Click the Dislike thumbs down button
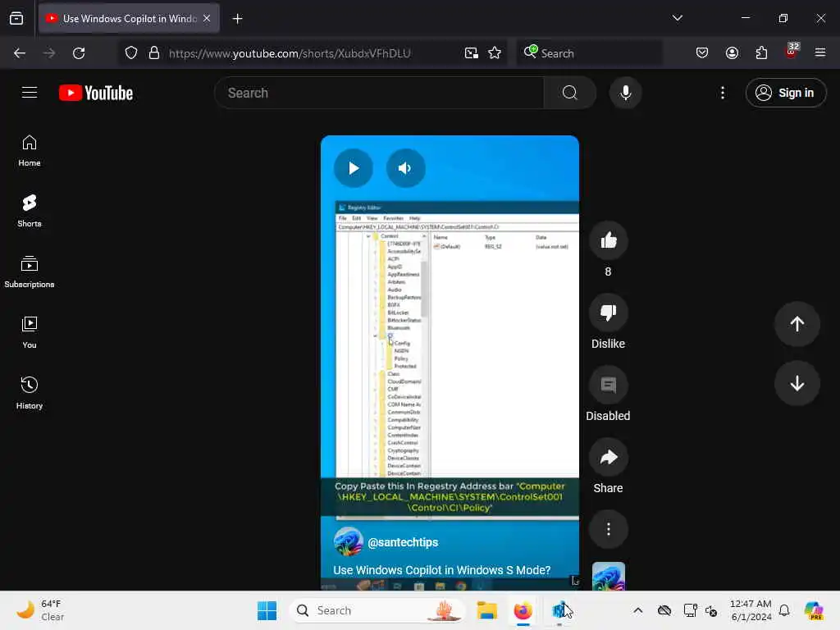 pos(608,313)
